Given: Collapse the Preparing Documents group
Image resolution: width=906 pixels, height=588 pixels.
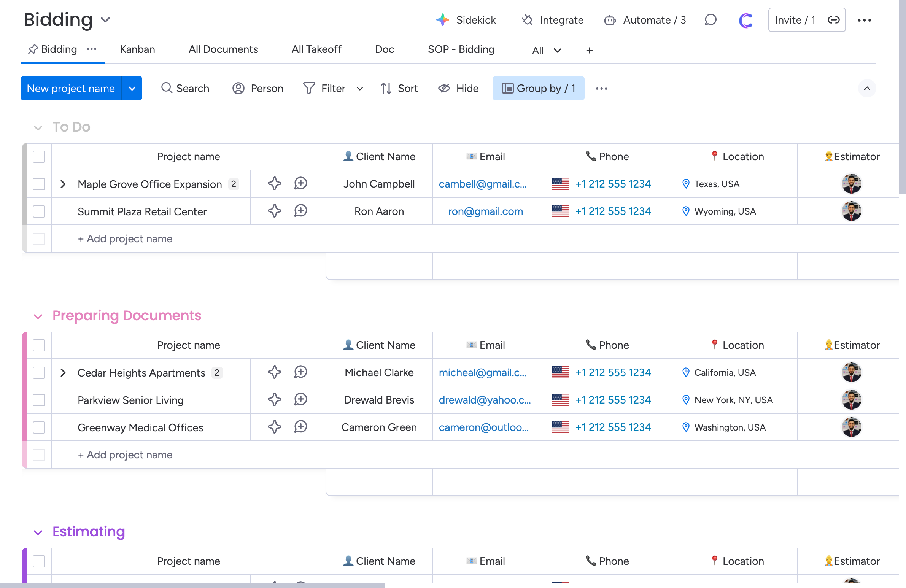Looking at the screenshot, I should [x=38, y=316].
